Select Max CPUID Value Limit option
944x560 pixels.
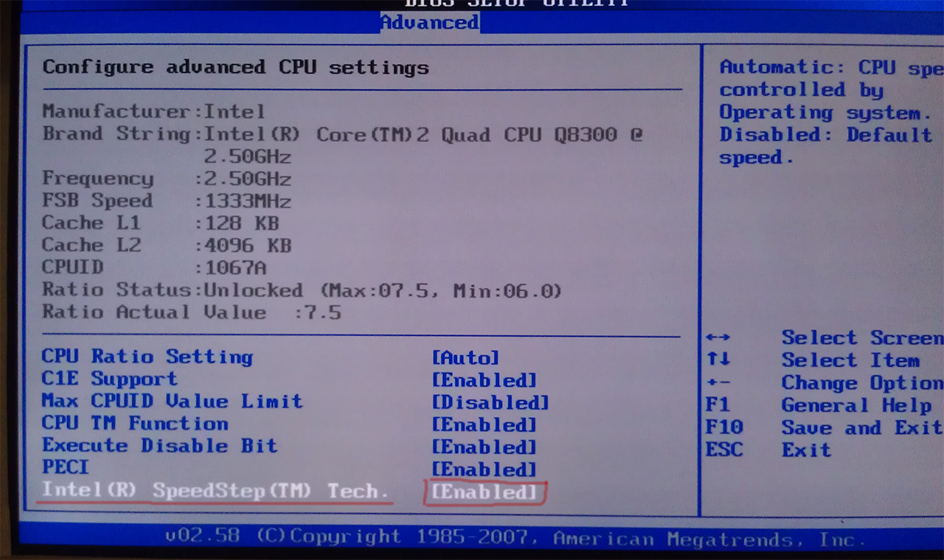(172, 402)
